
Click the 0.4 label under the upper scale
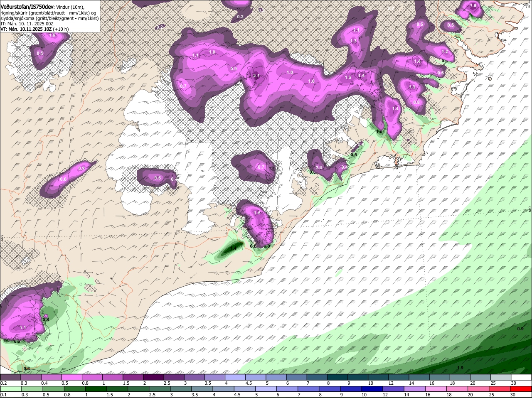coord(44,383)
